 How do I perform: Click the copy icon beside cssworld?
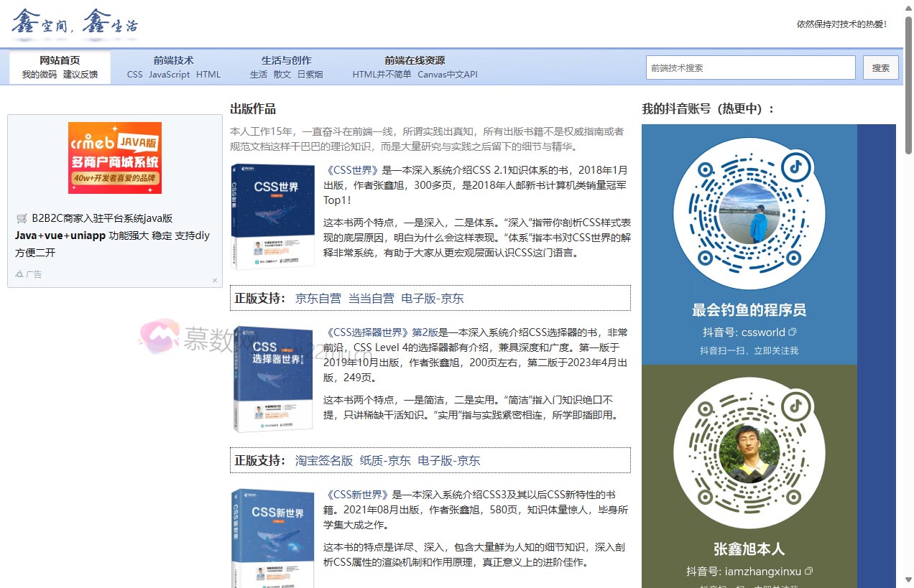pyautogui.click(x=793, y=332)
